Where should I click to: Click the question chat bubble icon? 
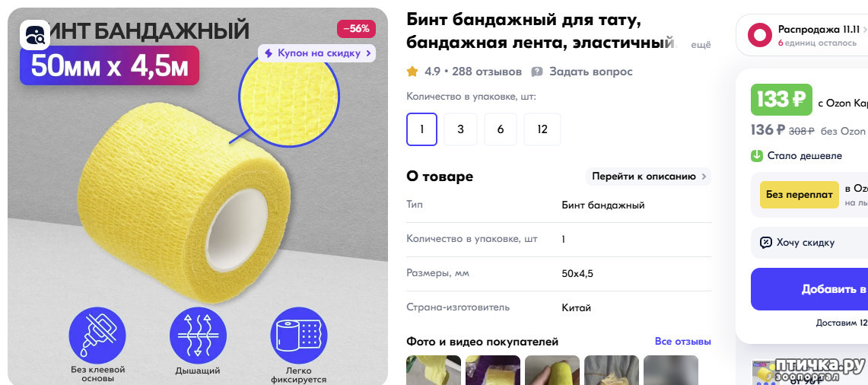(537, 72)
